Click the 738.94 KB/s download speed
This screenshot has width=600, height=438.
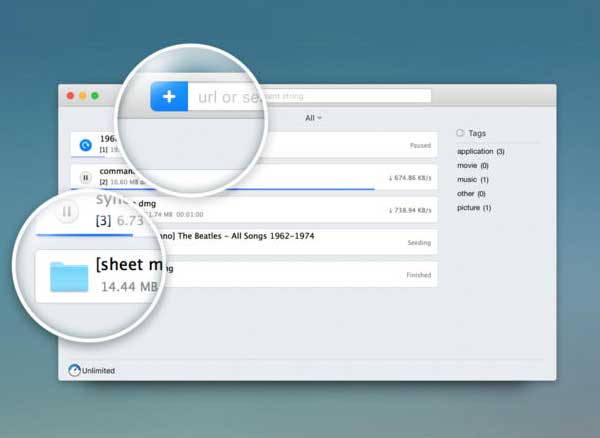coord(409,210)
